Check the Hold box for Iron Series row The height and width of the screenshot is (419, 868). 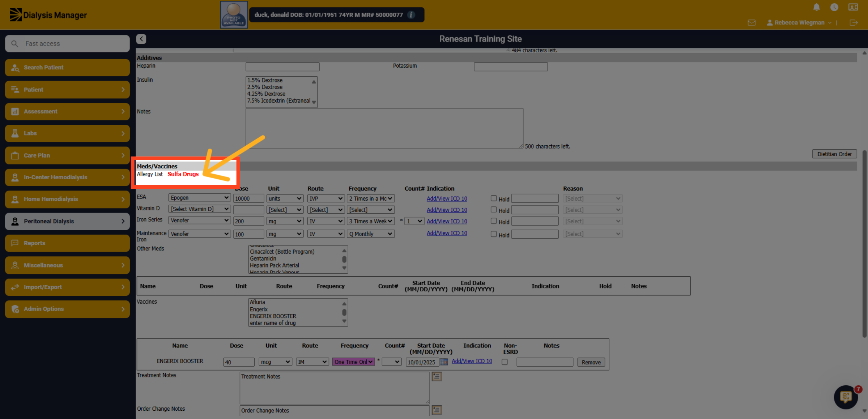tap(493, 221)
